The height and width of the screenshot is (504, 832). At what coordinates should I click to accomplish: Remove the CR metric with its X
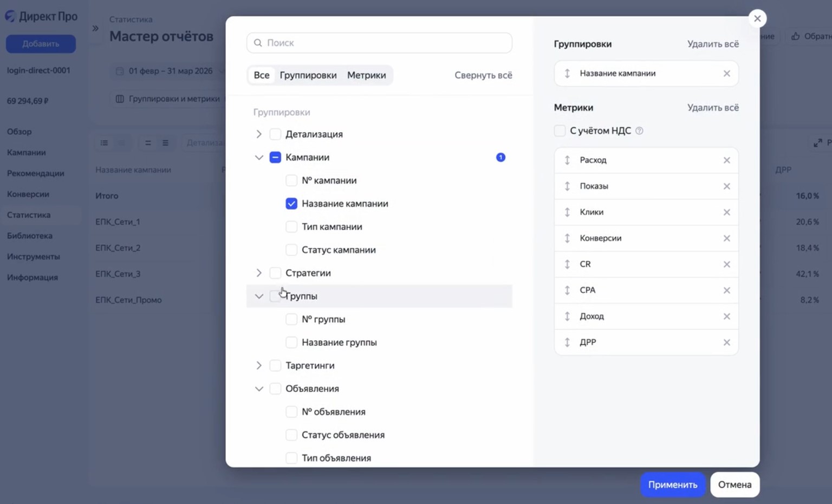click(x=727, y=264)
